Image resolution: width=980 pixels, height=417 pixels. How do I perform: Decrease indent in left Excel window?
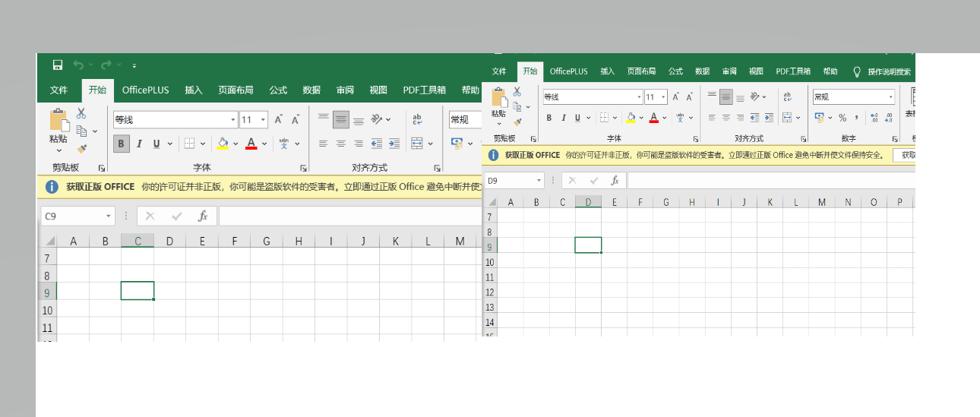tap(377, 144)
